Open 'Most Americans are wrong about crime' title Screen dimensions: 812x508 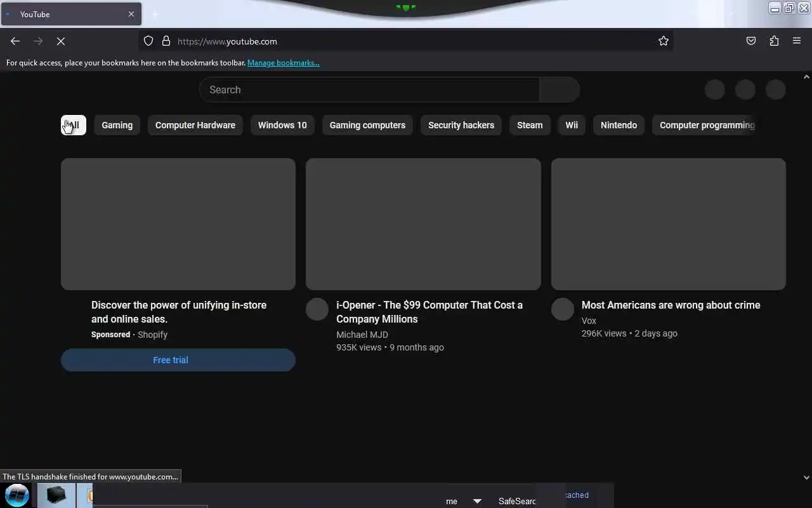[x=671, y=305]
